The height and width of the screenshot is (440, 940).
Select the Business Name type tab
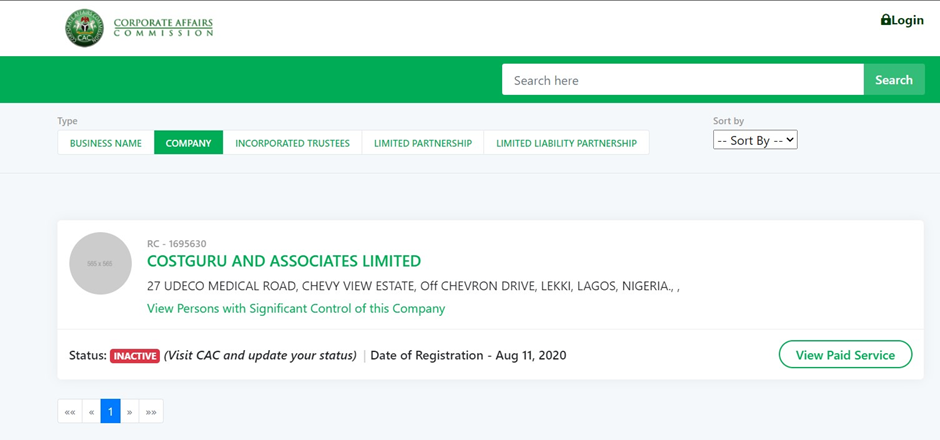click(x=106, y=143)
